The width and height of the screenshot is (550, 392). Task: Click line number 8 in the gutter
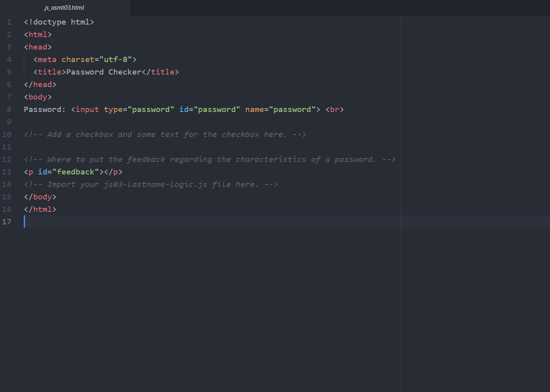[x=9, y=109]
